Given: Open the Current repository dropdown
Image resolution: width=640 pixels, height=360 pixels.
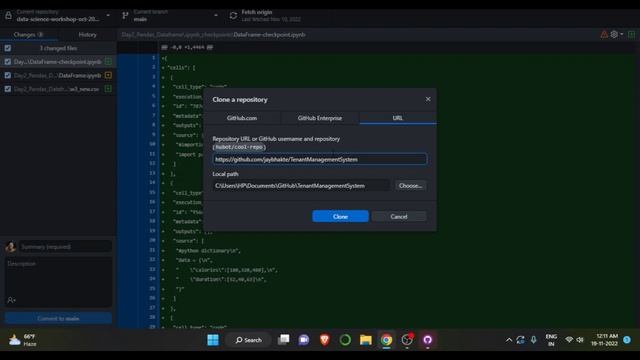Looking at the screenshot, I should 58,16.
